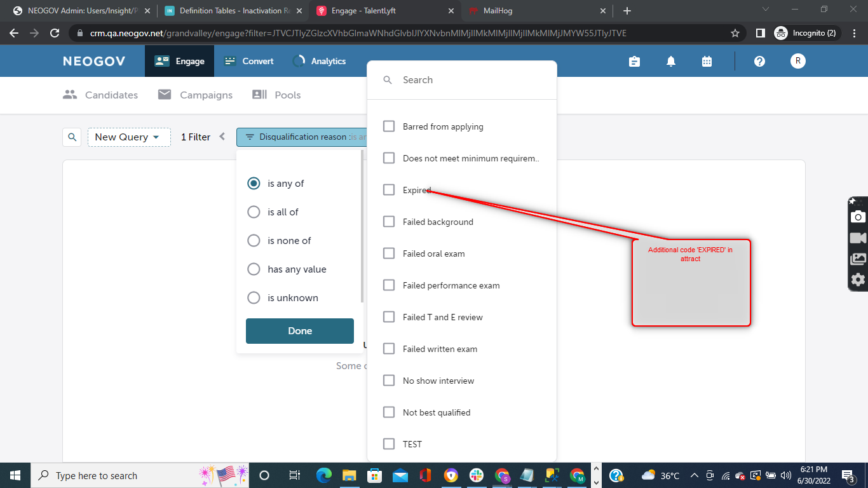This screenshot has height=488, width=868.
Task: Open the Analytics menu item
Action: pyautogui.click(x=320, y=62)
